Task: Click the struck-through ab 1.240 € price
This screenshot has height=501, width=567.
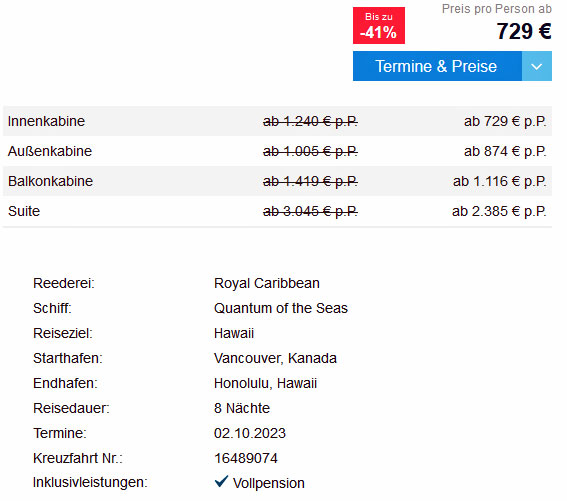Action: tap(310, 122)
